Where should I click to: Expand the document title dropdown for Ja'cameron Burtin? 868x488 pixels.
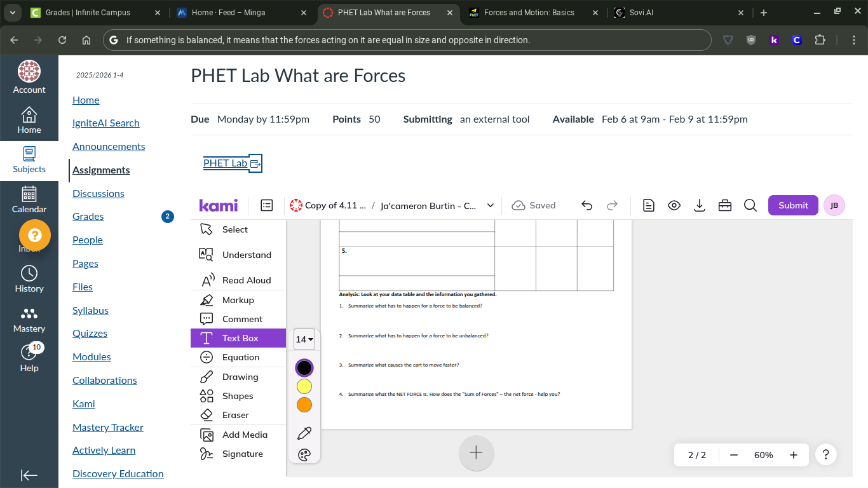tap(490, 205)
